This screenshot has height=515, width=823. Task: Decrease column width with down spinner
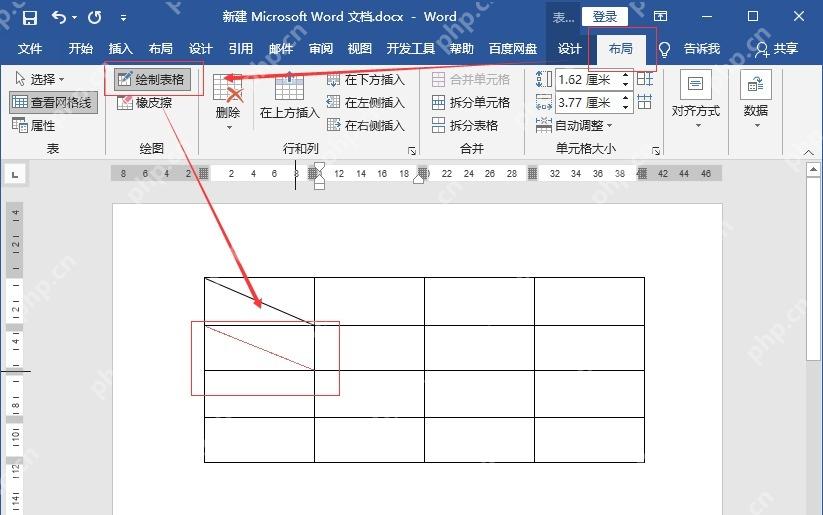(626, 108)
